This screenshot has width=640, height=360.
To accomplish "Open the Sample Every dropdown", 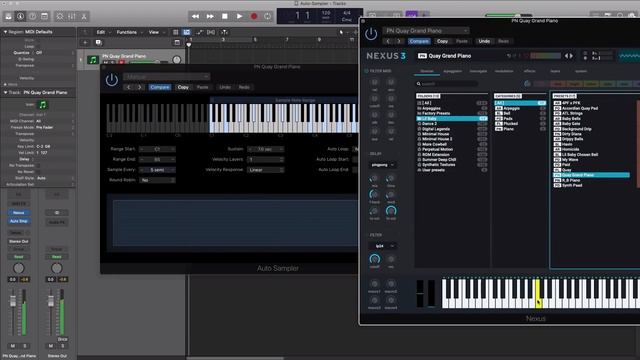I will (x=157, y=170).
